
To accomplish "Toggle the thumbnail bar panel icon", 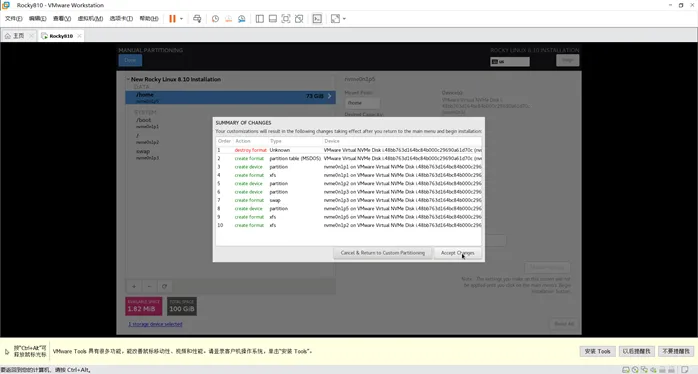I will (x=273, y=19).
